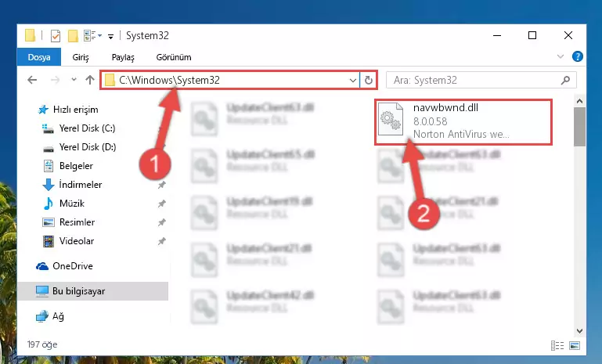The image size is (602, 364).
Task: Click the vertical scrollbar thumb
Action: pyautogui.click(x=579, y=127)
